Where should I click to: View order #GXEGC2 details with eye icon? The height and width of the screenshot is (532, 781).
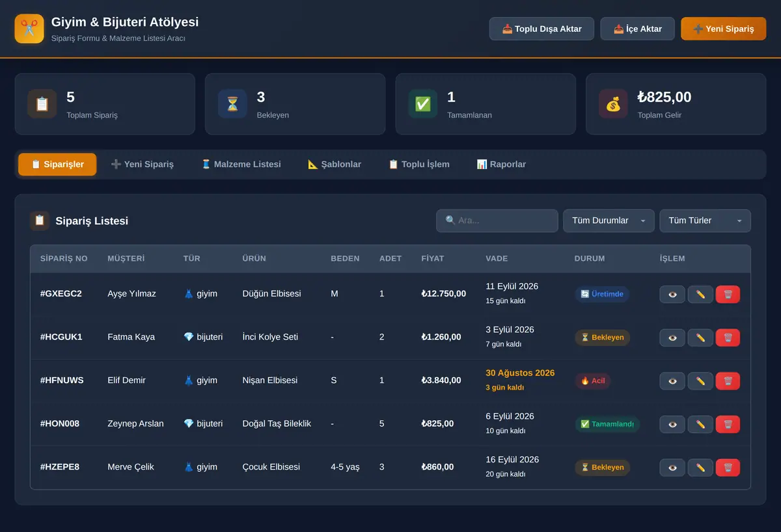pos(672,294)
